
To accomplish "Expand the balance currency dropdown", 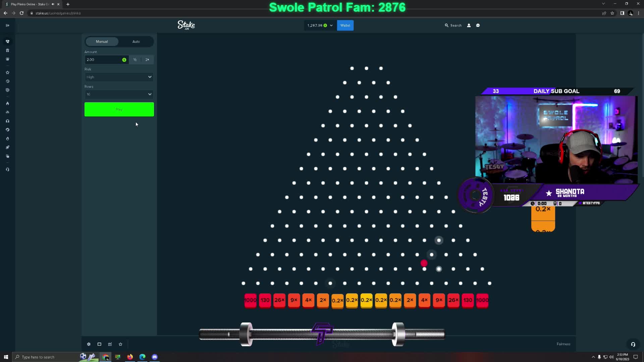I will [x=331, y=25].
